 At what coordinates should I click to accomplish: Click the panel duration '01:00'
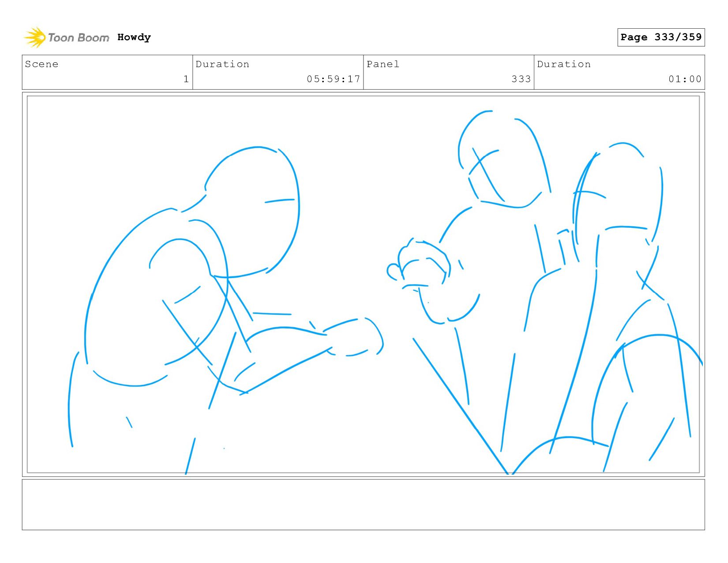(685, 79)
